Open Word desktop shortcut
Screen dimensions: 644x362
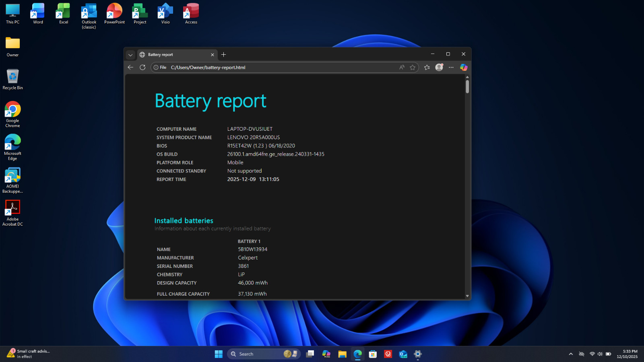coord(38,14)
